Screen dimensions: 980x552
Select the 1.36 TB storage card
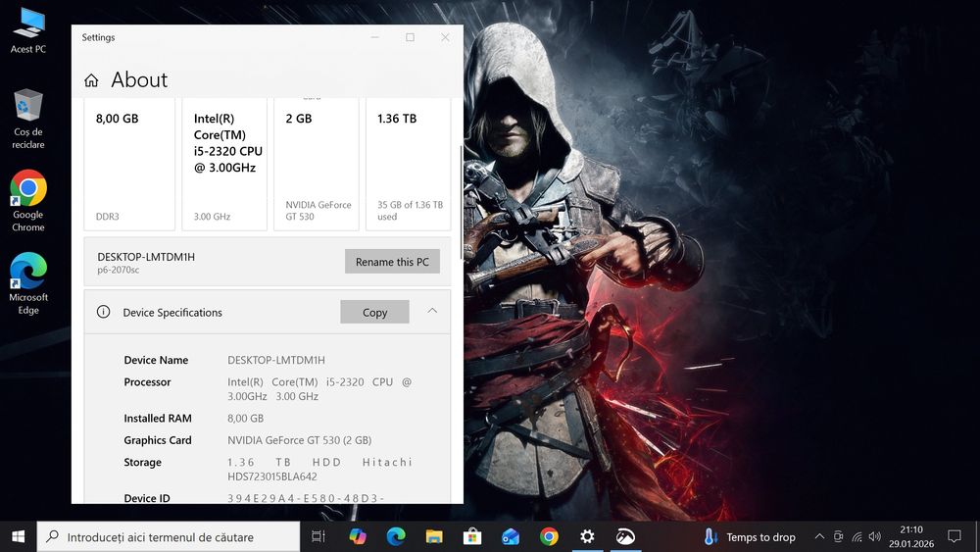pyautogui.click(x=408, y=165)
